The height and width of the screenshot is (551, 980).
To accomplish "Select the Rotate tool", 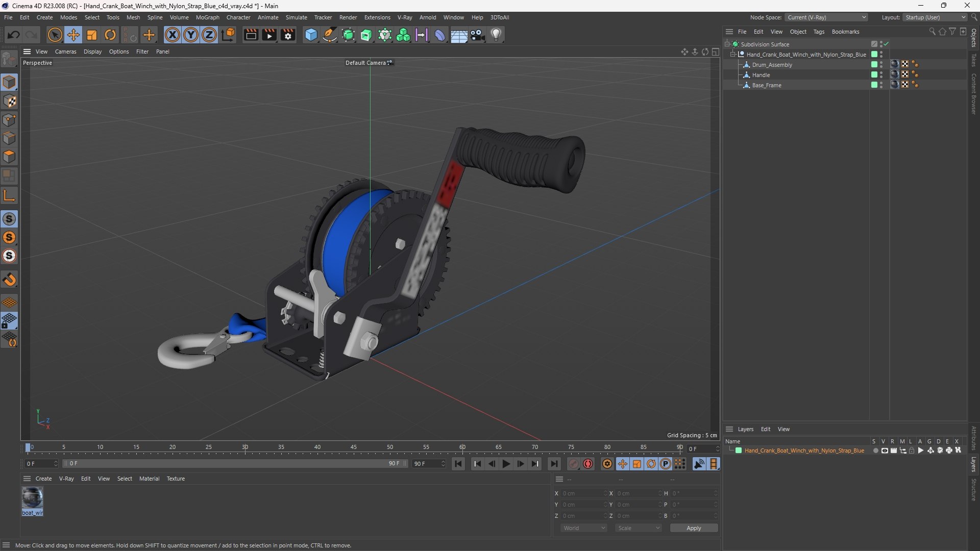I will pyautogui.click(x=110, y=35).
